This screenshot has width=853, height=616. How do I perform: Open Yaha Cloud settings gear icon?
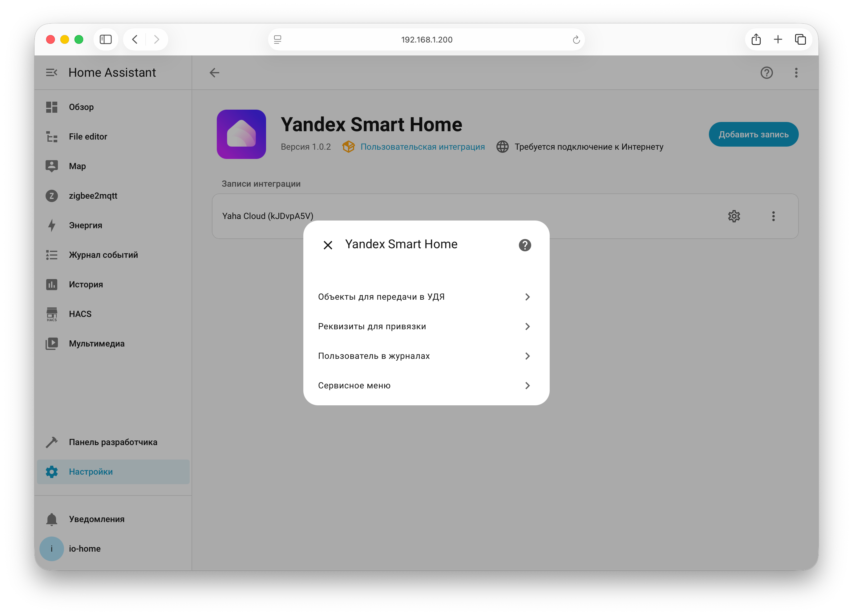(734, 216)
